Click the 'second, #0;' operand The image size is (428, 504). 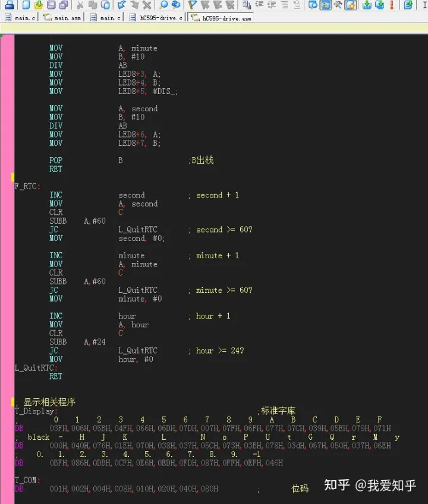pos(141,238)
